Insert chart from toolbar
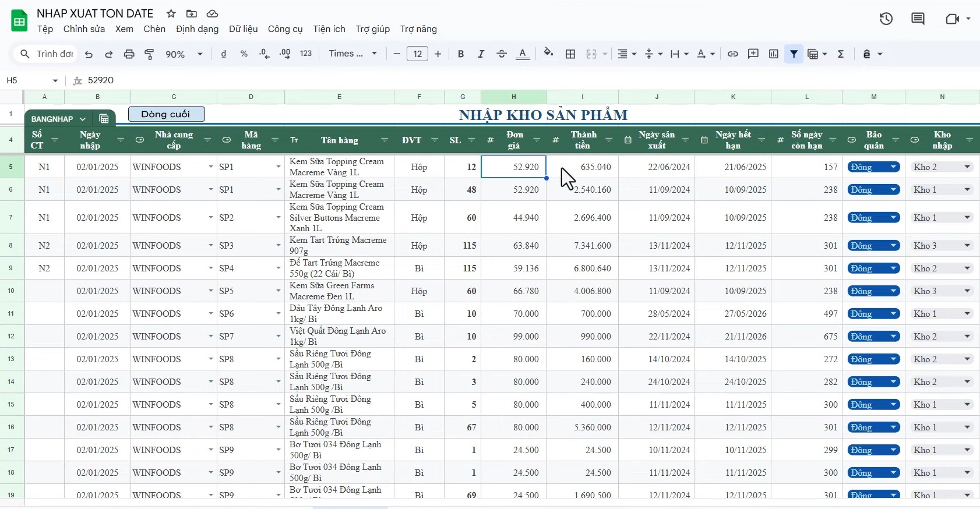 773,54
